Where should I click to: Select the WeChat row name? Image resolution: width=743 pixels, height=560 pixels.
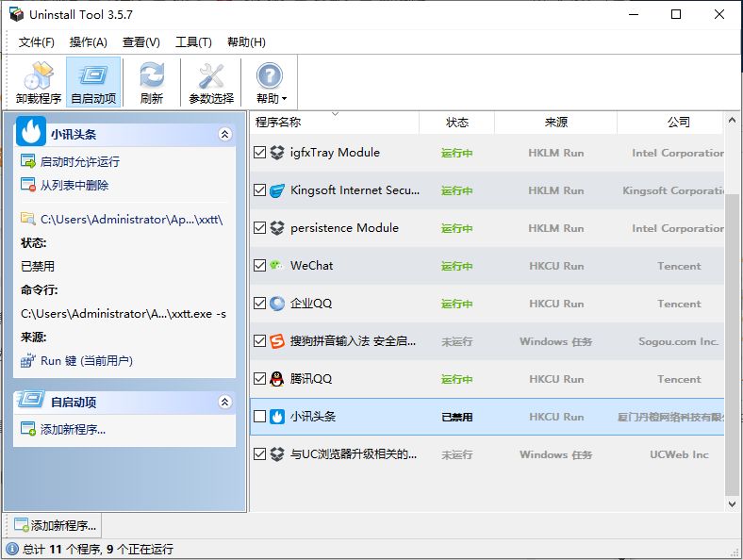[312, 265]
